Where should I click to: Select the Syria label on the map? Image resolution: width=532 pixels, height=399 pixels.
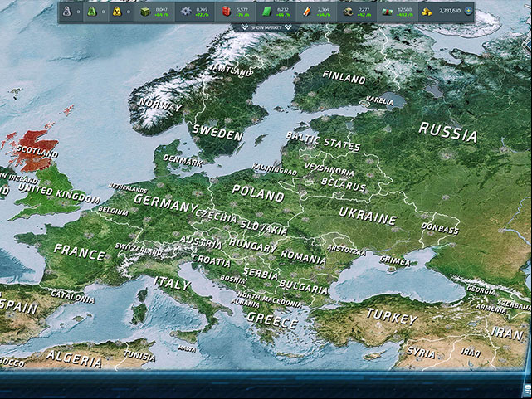(421, 353)
